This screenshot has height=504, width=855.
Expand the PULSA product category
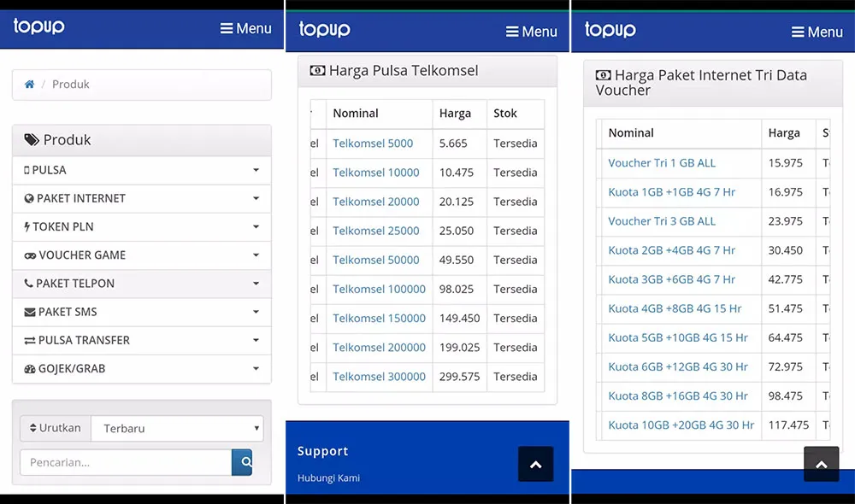click(142, 170)
